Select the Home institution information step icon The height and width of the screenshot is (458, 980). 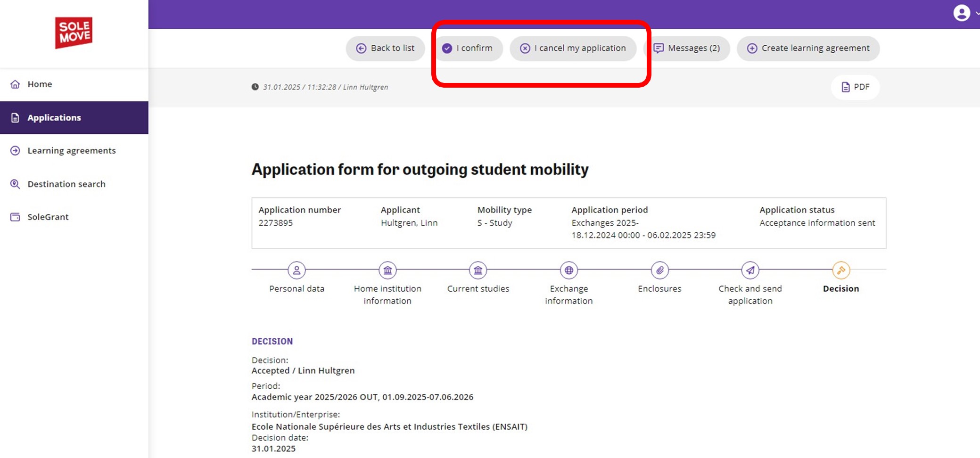pyautogui.click(x=387, y=270)
